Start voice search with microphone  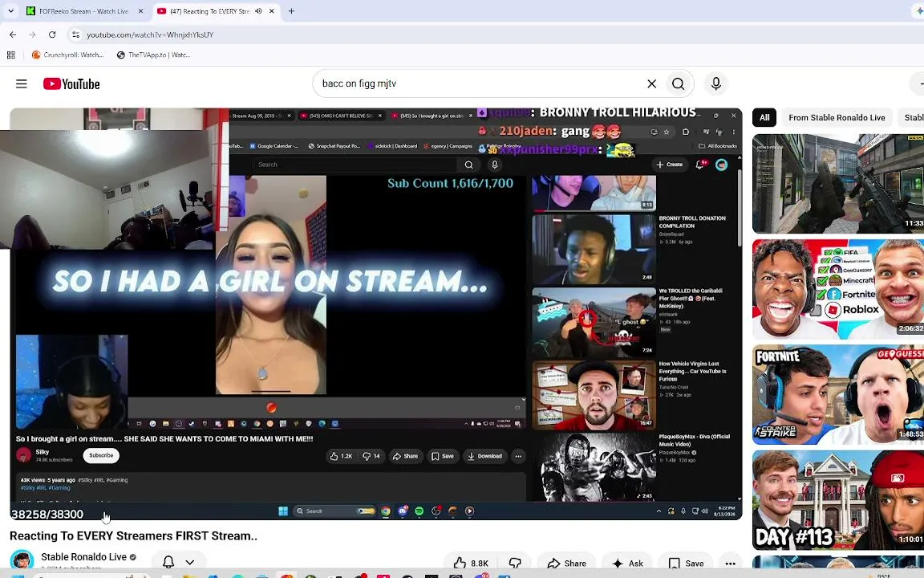(716, 83)
